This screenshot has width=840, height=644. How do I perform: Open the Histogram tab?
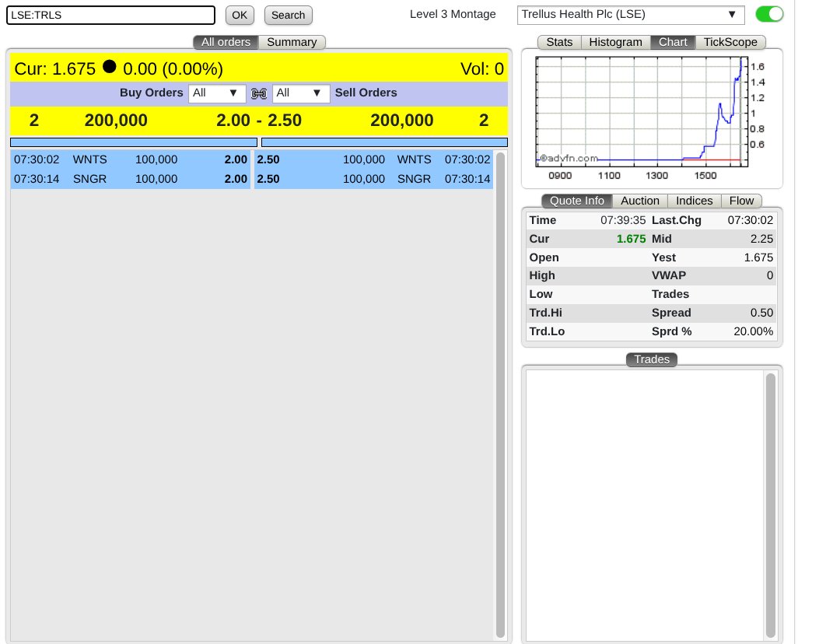(615, 42)
